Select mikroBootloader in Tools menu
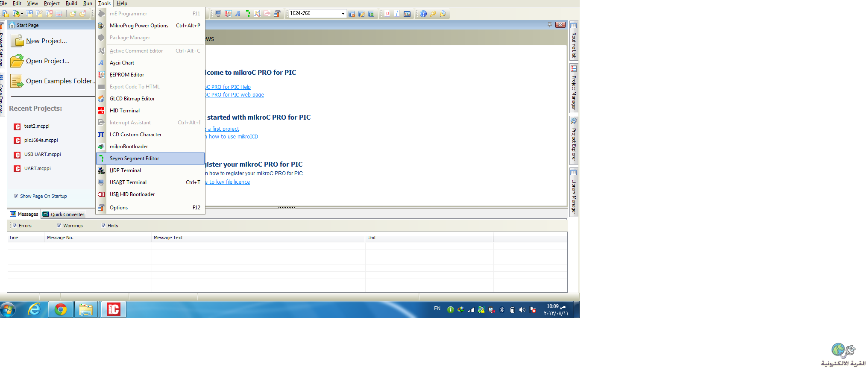The height and width of the screenshot is (373, 868). (150, 147)
